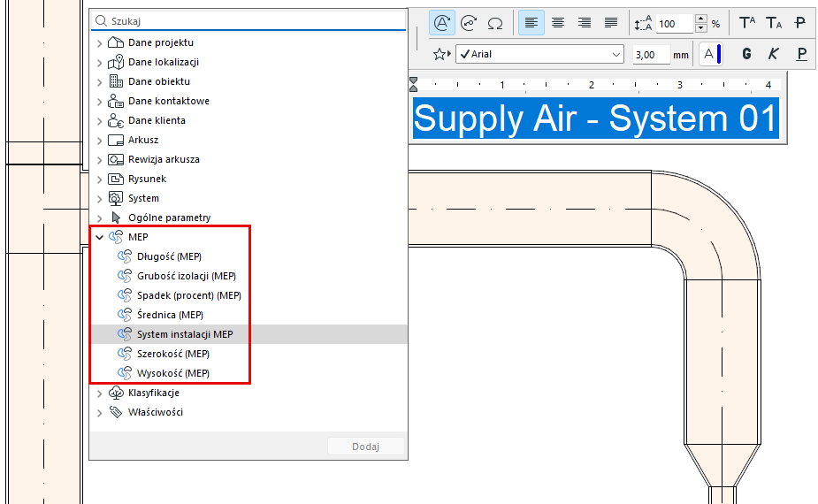818x504 pixels.
Task: Expand the Właściwości group arrow
Action: tap(99, 413)
